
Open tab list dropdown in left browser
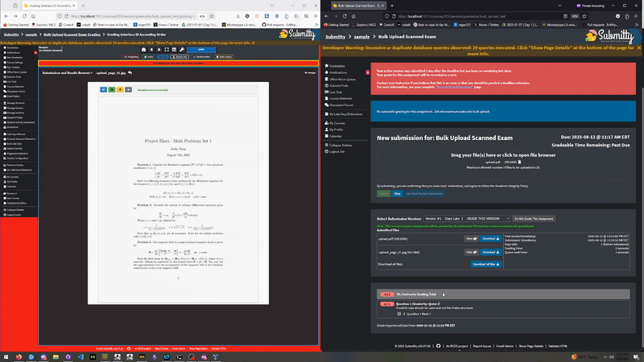[271, 6]
